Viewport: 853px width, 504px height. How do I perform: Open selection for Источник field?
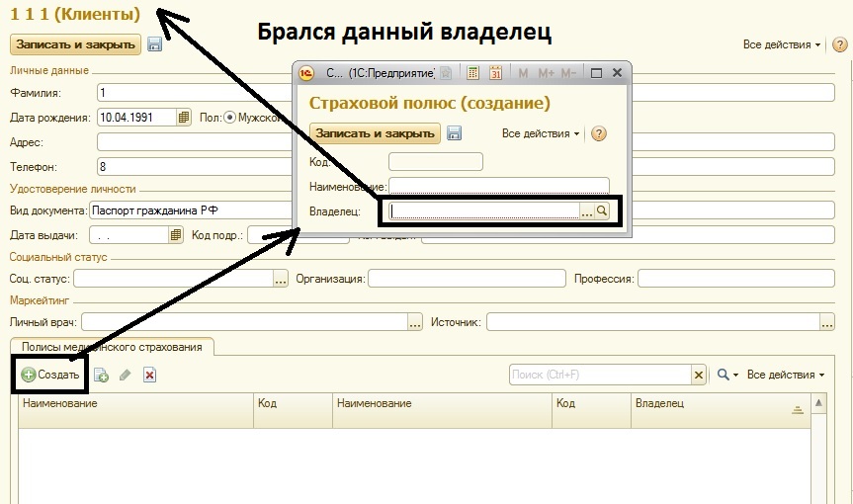[827, 322]
